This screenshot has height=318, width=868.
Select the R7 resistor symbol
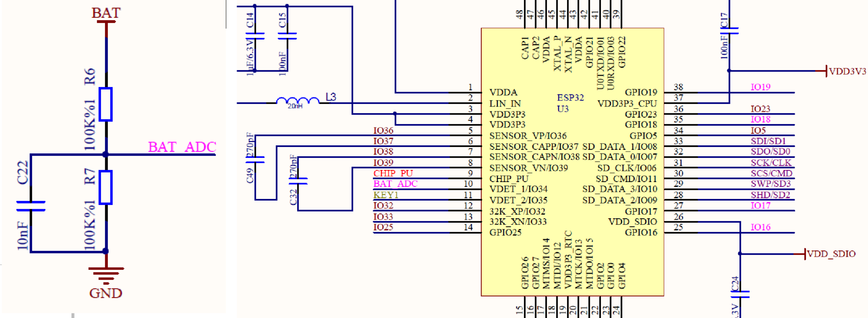tap(106, 187)
